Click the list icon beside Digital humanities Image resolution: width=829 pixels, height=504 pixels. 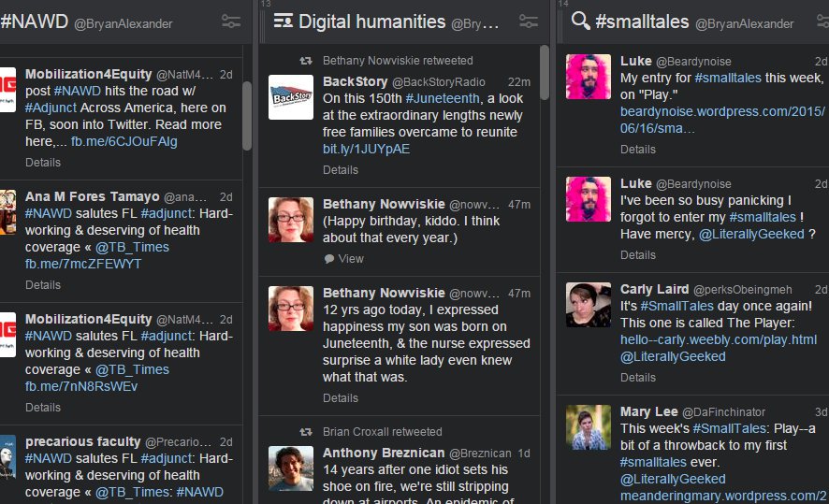coord(284,22)
